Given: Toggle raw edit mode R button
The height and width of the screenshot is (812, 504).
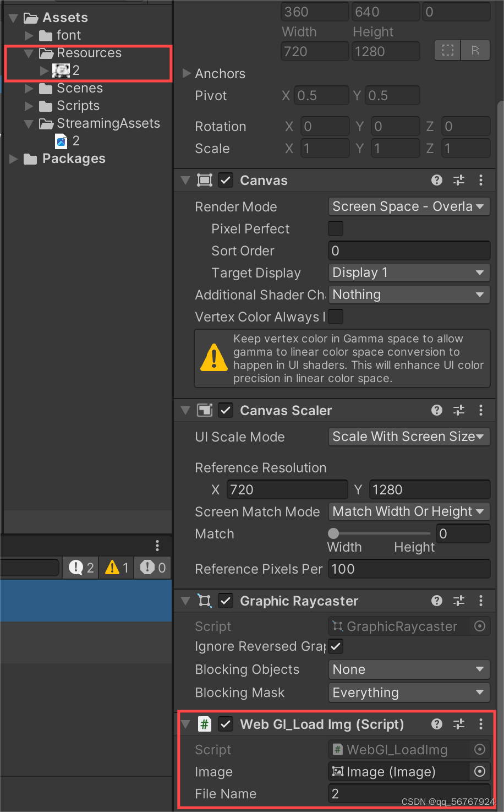Looking at the screenshot, I should point(475,51).
